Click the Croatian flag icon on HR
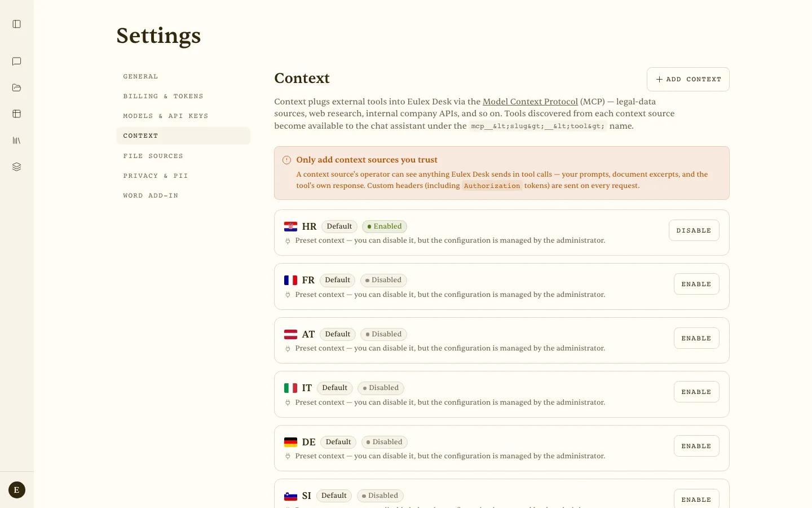 click(x=290, y=226)
